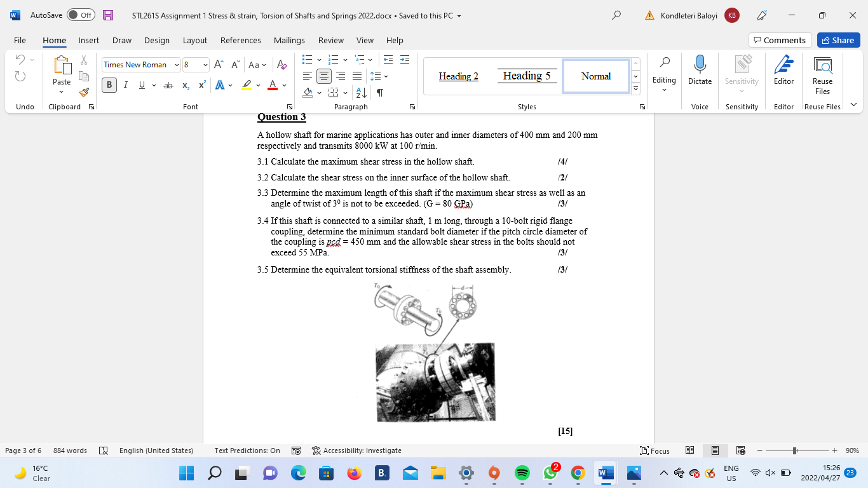This screenshot has width=868, height=488.
Task: Toggle Underline formatting
Action: (142, 85)
